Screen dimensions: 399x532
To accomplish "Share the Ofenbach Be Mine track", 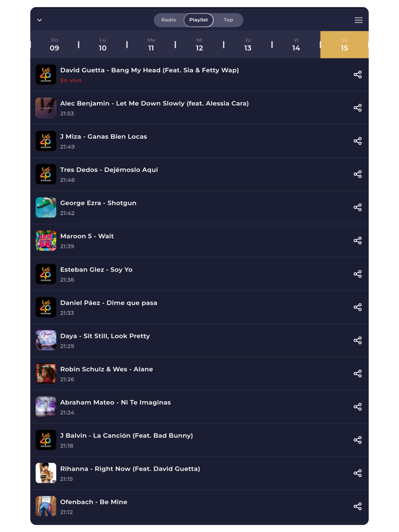I will coord(358,506).
